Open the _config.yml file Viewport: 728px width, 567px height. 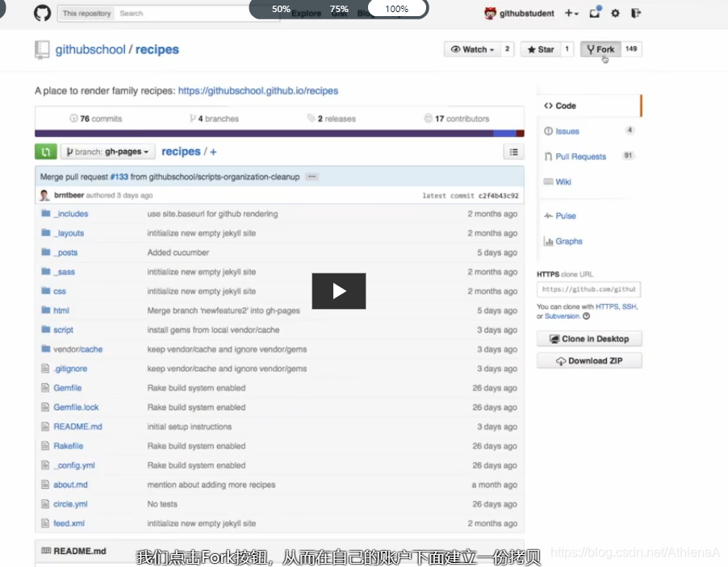pos(74,465)
